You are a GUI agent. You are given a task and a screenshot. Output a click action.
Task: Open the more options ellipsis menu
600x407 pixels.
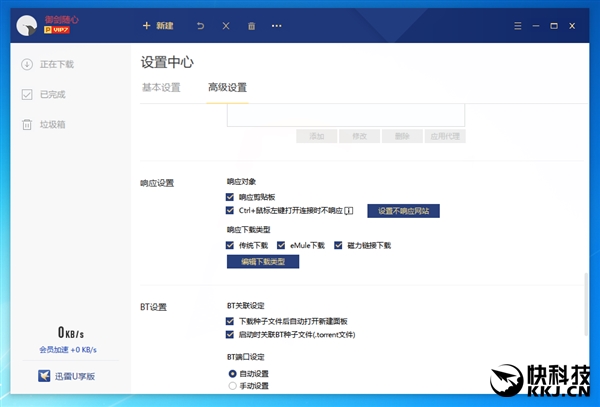click(277, 26)
